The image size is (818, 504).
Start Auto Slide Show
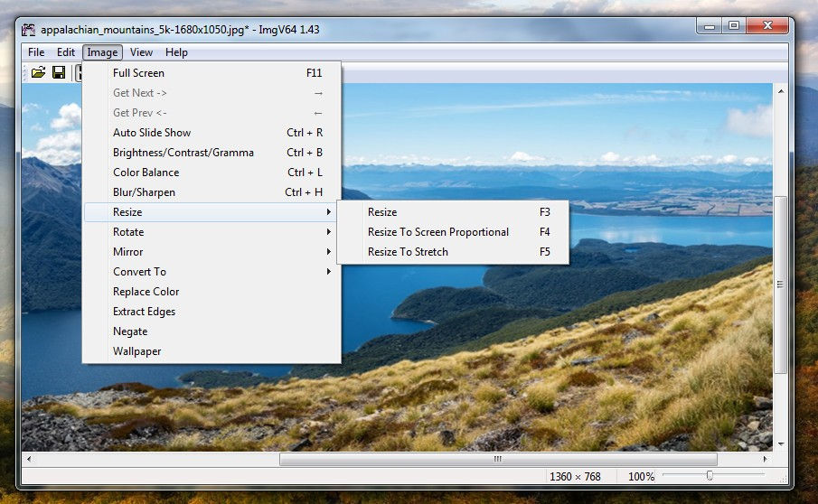click(212, 133)
